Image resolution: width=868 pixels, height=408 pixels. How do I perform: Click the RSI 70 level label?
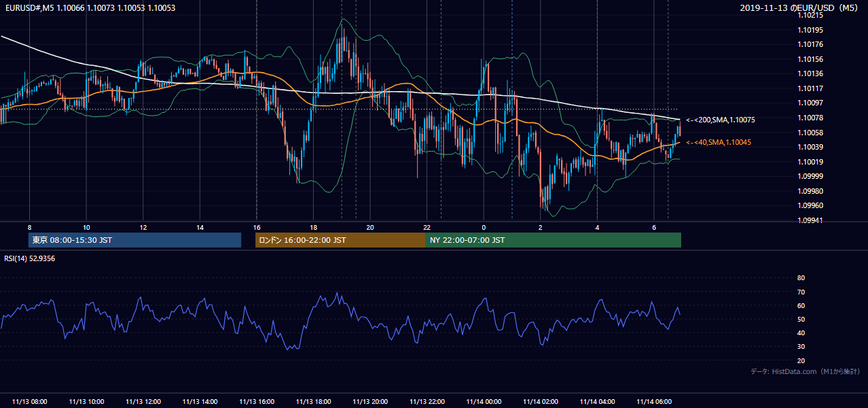pyautogui.click(x=801, y=292)
